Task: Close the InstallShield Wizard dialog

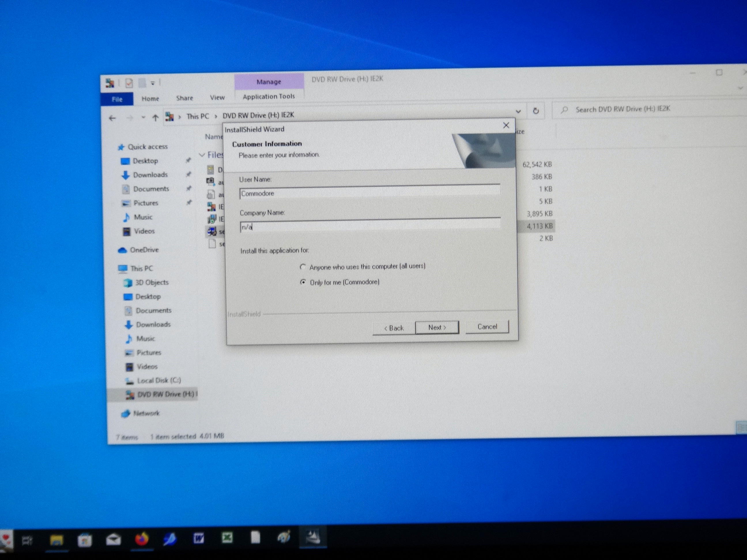Action: click(x=506, y=126)
